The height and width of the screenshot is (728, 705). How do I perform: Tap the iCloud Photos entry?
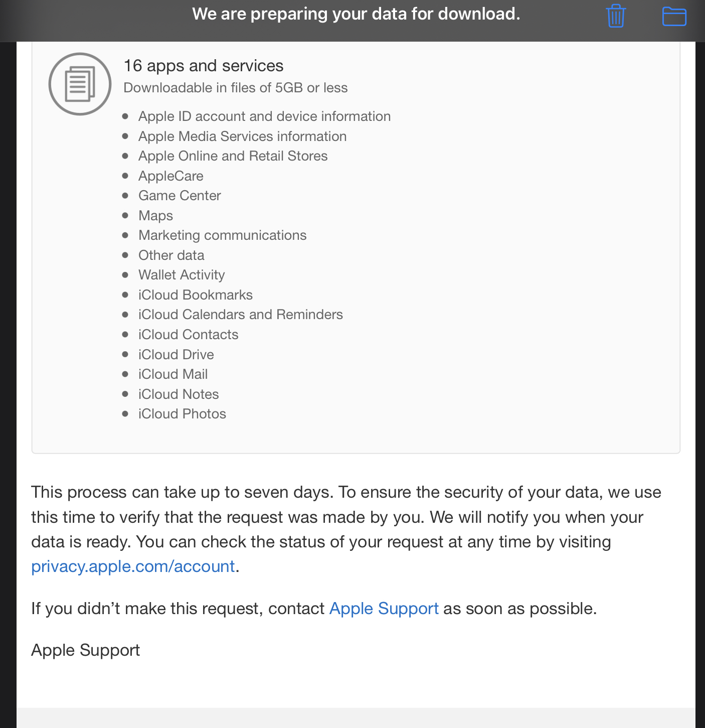182,414
